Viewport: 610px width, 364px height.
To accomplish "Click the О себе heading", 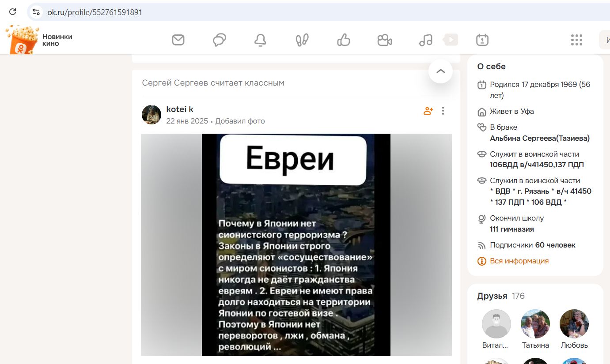I will click(491, 67).
